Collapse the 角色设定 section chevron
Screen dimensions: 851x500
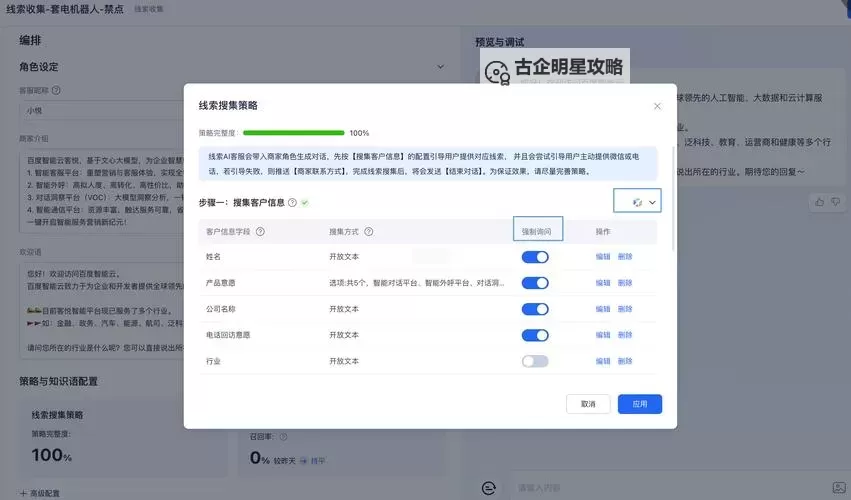pyautogui.click(x=441, y=67)
